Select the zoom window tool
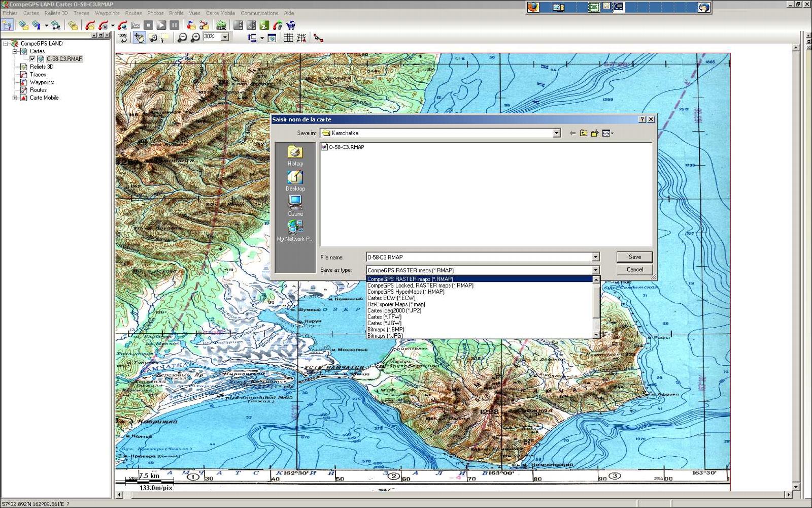The image size is (812, 508). (x=153, y=38)
